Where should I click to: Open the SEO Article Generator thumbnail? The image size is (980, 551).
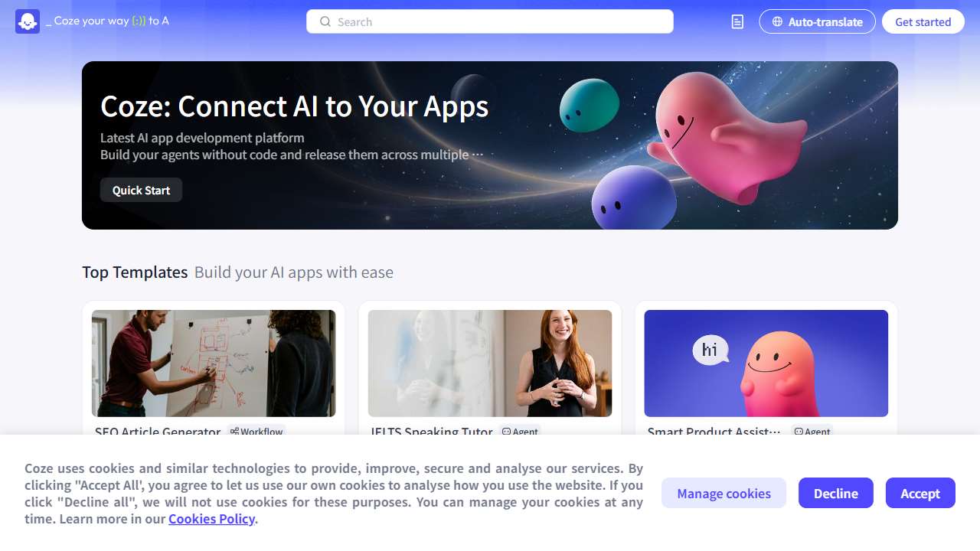click(214, 364)
